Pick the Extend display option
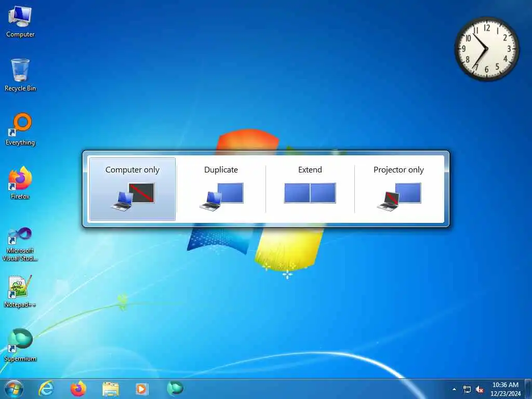Viewport: 532px width, 399px height. [x=310, y=189]
